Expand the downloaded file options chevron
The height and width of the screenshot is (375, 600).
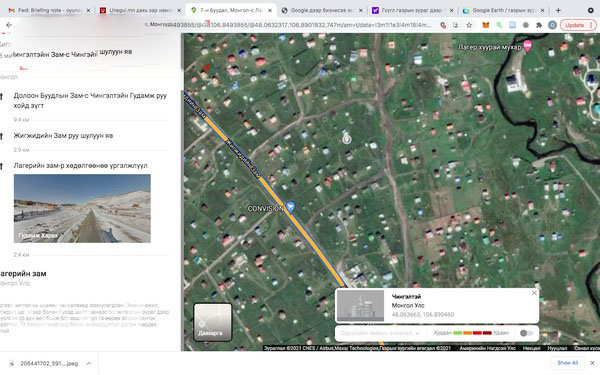click(x=88, y=363)
